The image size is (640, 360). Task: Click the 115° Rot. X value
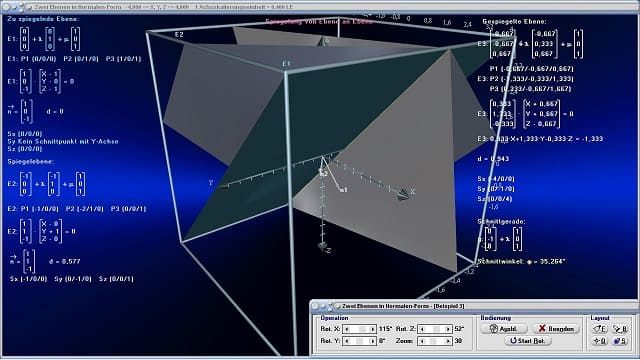pyautogui.click(x=385, y=329)
